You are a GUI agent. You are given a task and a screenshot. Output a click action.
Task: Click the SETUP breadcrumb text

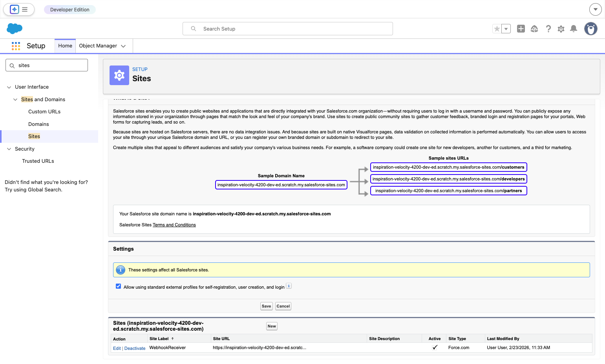coord(140,69)
